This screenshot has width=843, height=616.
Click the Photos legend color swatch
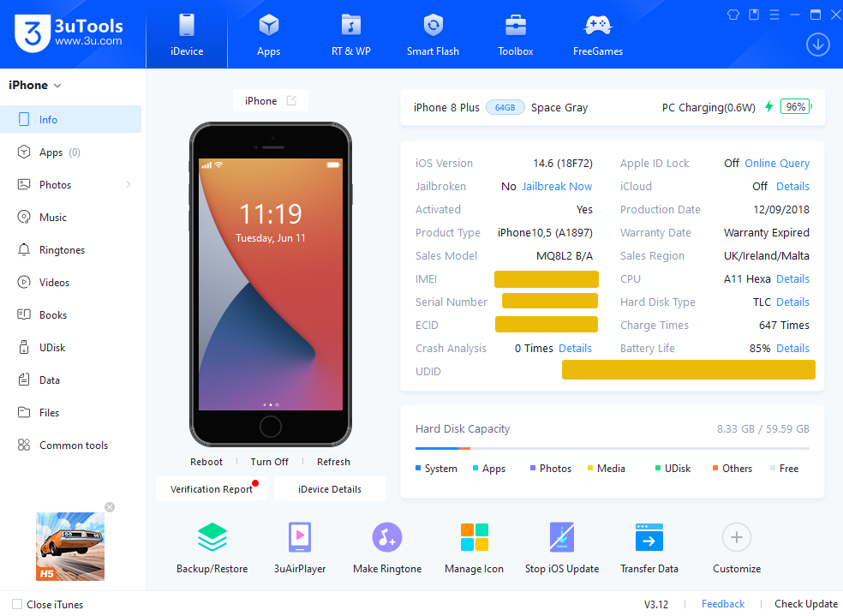533,468
